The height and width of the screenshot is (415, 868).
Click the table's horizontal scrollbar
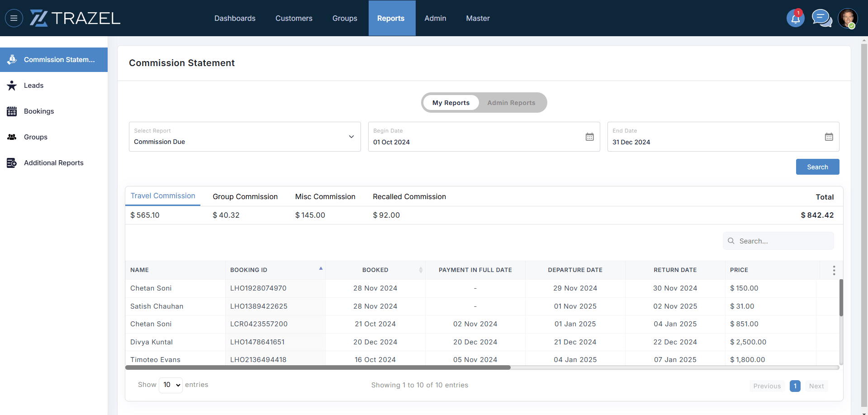(x=318, y=367)
